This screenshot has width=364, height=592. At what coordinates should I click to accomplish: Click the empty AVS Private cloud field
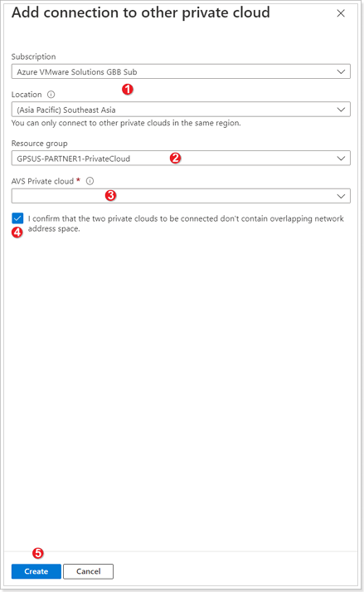(181, 196)
